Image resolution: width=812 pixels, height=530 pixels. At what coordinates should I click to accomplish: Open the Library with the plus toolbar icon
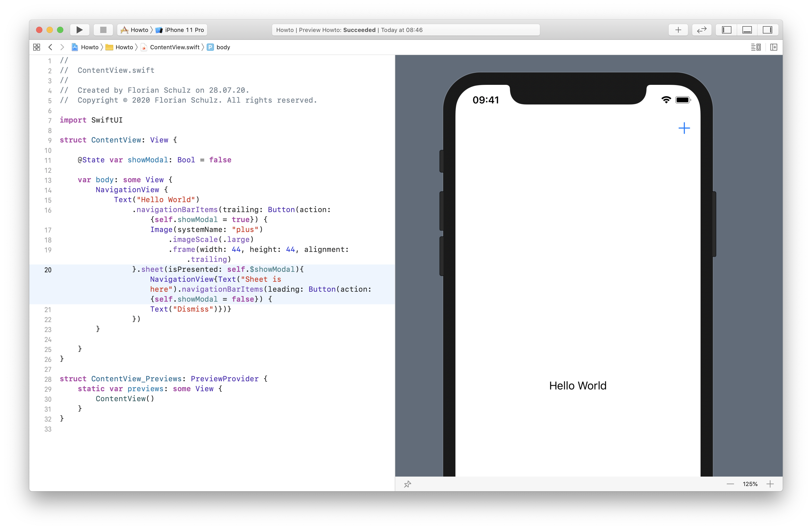pyautogui.click(x=678, y=30)
